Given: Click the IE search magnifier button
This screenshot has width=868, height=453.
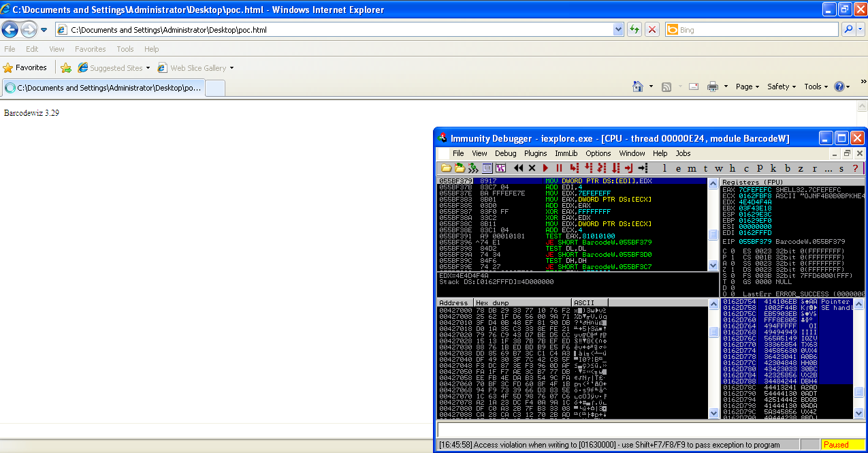Looking at the screenshot, I should [848, 29].
